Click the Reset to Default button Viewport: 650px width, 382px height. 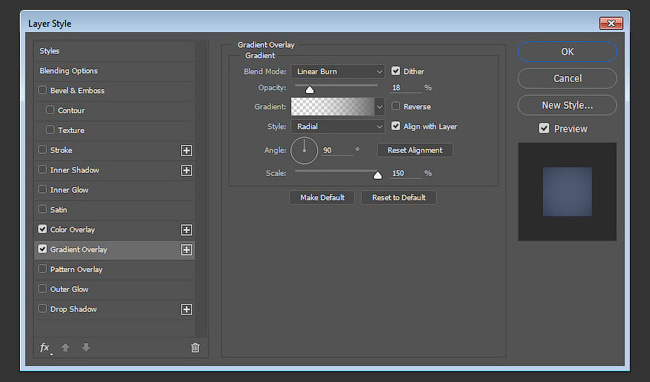click(x=399, y=198)
